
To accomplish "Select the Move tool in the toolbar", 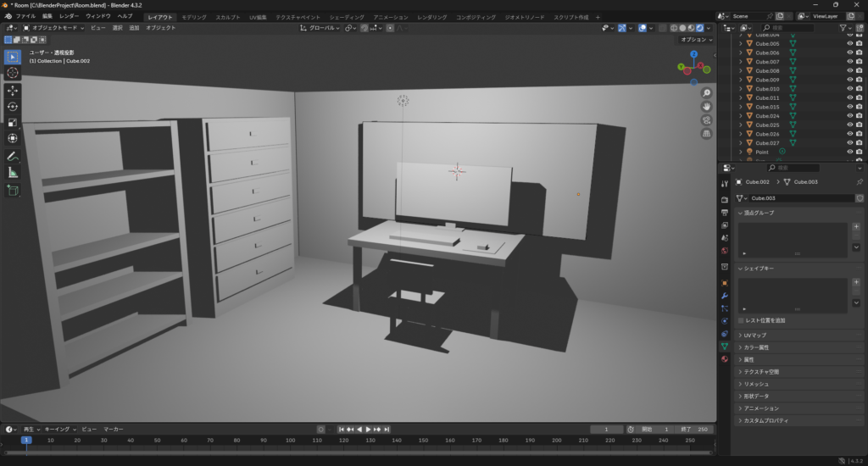I will tap(13, 90).
